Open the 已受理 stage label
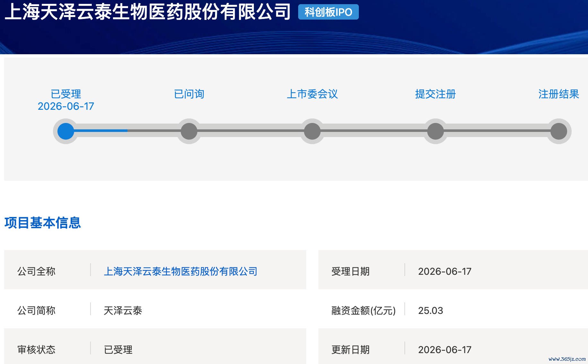 (66, 94)
